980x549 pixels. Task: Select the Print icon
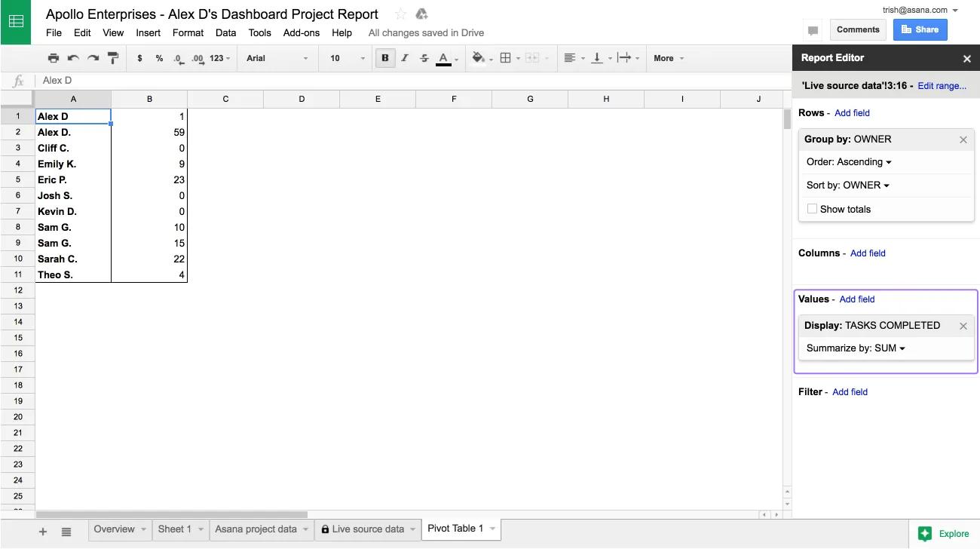[x=53, y=58]
